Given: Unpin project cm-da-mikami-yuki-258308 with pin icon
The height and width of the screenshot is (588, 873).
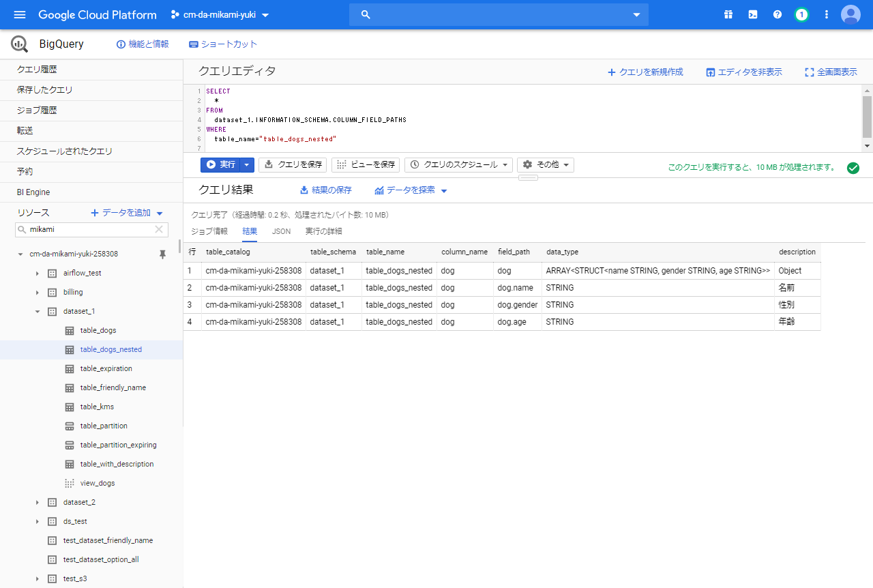Looking at the screenshot, I should tap(162, 254).
